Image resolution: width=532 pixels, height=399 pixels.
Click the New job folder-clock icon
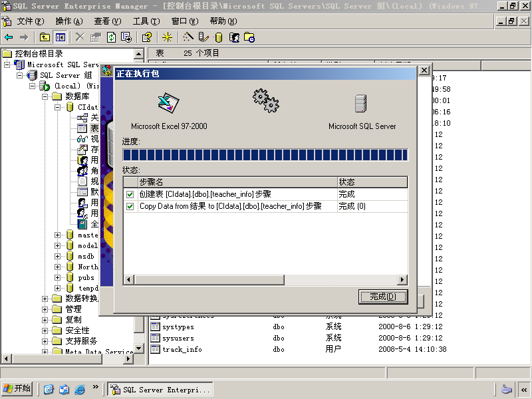249,37
